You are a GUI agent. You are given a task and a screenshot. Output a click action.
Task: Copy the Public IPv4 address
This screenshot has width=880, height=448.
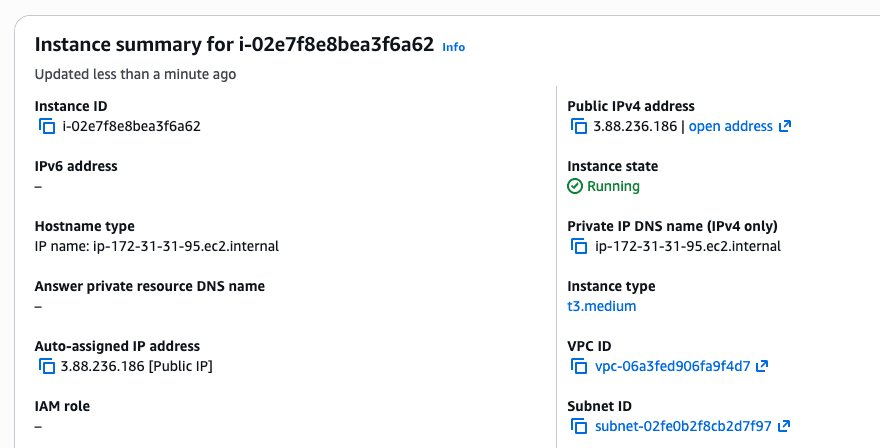tap(578, 126)
